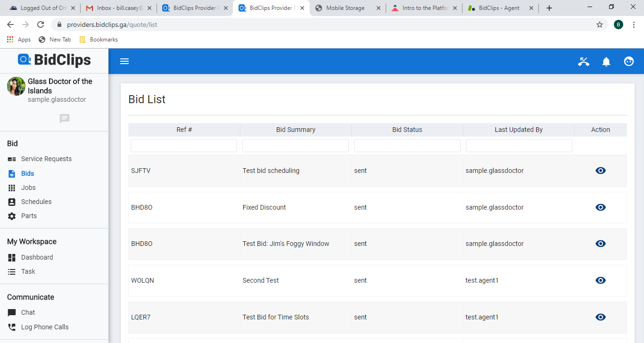Sort by Last Updated By header

pyautogui.click(x=519, y=130)
